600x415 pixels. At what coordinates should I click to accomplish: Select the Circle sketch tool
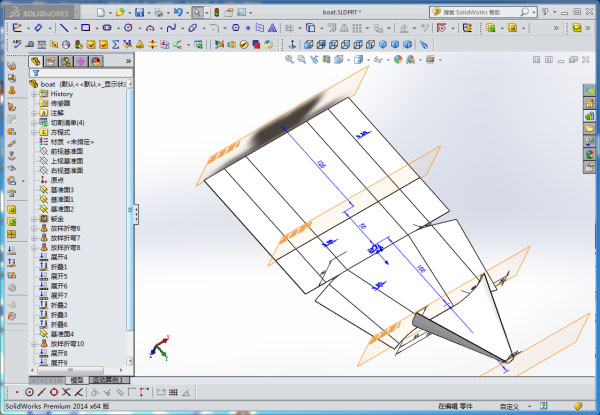(x=129, y=28)
